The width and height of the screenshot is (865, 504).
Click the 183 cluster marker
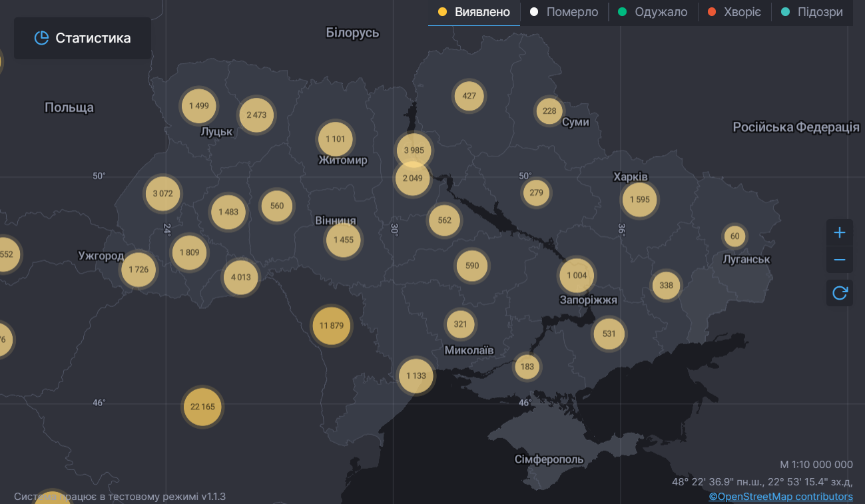click(527, 366)
